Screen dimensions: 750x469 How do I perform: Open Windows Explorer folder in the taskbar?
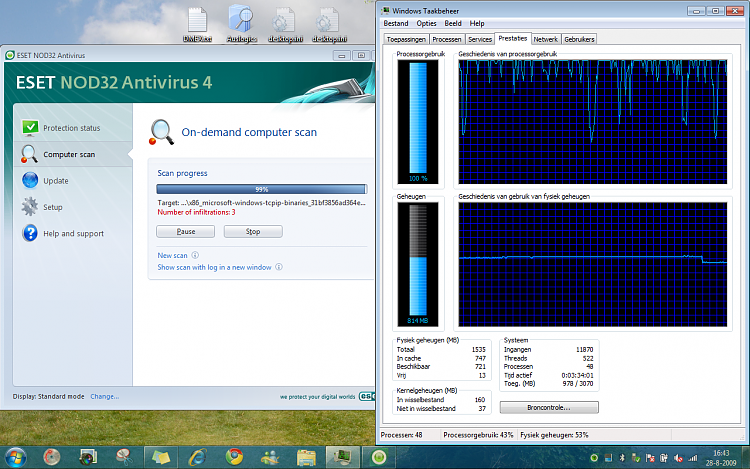click(306, 458)
